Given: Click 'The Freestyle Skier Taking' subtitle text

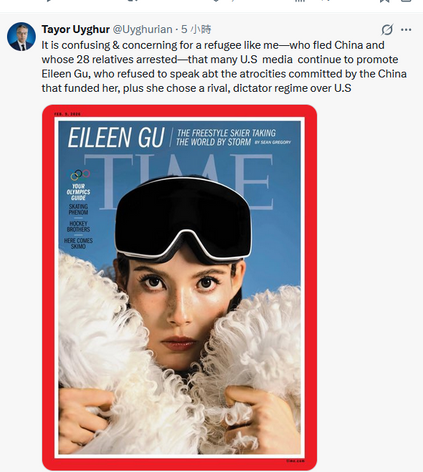Looking at the screenshot, I should click(226, 133).
